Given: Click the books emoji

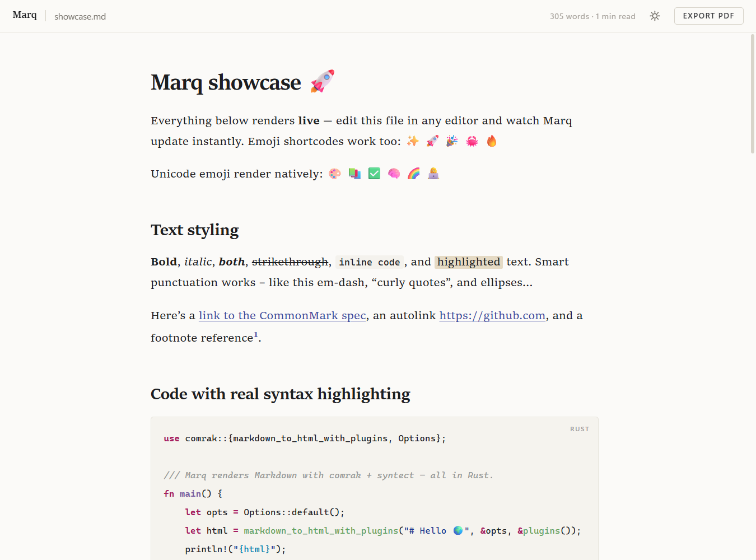Looking at the screenshot, I should (x=354, y=174).
